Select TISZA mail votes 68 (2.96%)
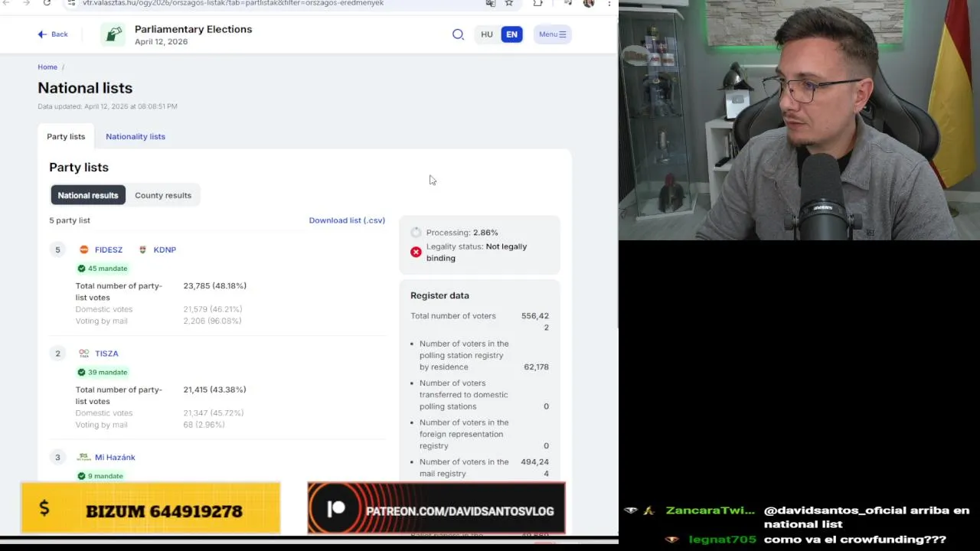Image resolution: width=980 pixels, height=551 pixels. (204, 425)
